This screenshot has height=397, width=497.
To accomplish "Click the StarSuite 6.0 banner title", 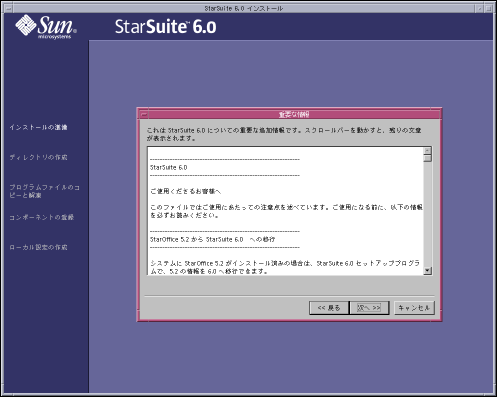I will point(166,27).
